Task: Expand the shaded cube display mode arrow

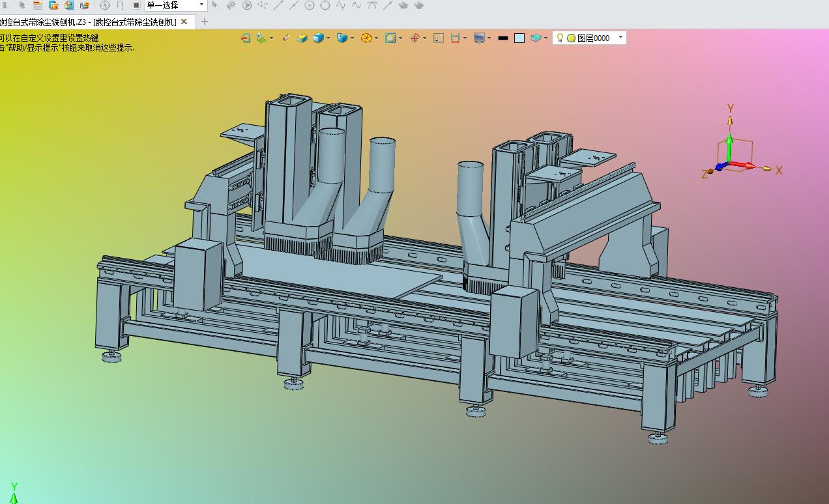Action: tap(328, 38)
